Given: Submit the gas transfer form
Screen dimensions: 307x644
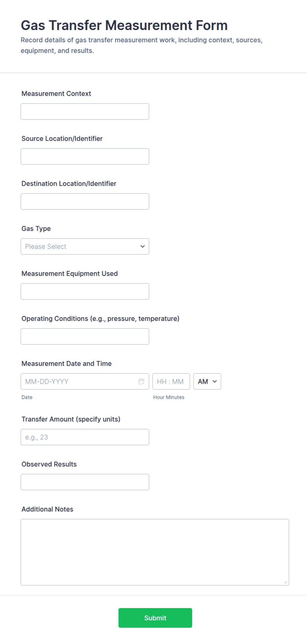Looking at the screenshot, I should click(155, 618).
